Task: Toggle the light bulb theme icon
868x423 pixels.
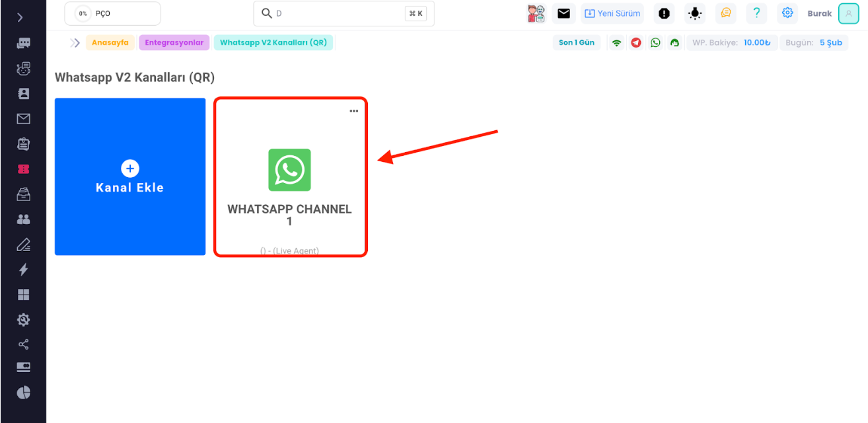Action: (695, 13)
